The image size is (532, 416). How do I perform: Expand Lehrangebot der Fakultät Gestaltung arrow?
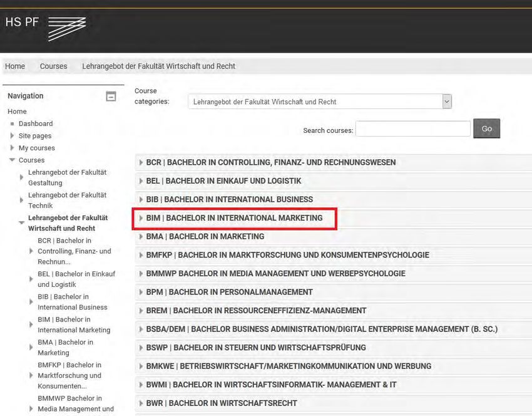[21, 177]
